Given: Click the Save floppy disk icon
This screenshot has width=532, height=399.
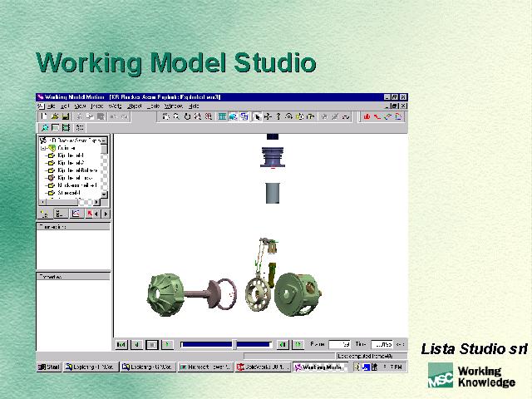Looking at the screenshot, I should coord(66,116).
